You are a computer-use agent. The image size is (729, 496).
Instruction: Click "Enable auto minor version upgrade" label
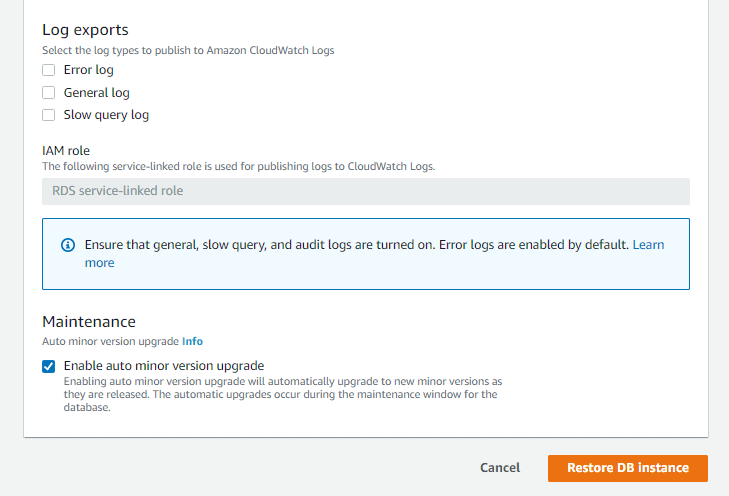click(x=163, y=366)
